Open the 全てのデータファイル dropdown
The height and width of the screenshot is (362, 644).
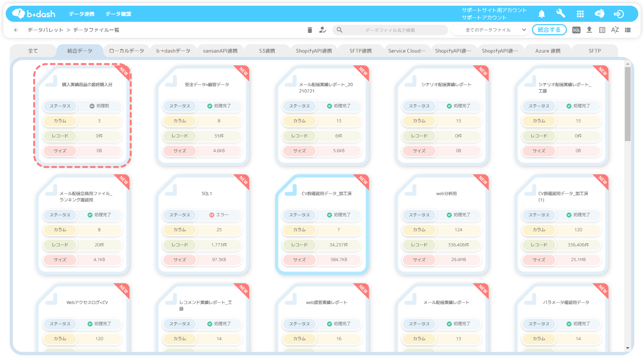tap(490, 30)
